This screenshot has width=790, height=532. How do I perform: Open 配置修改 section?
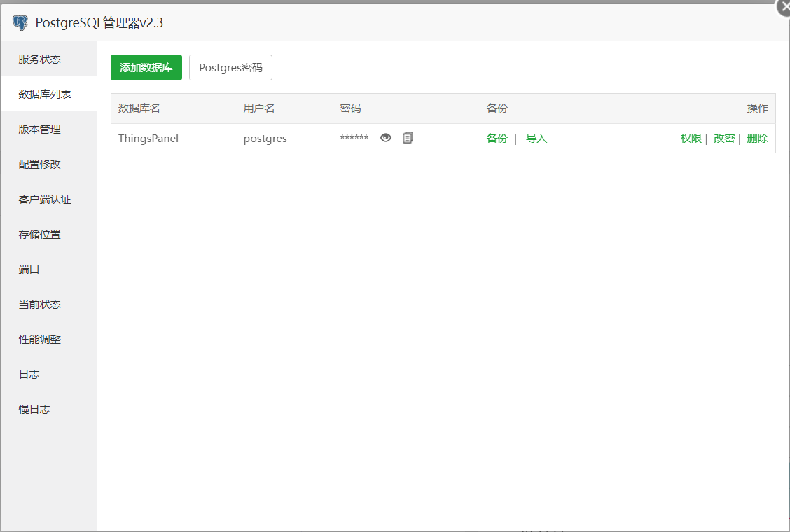coord(49,164)
